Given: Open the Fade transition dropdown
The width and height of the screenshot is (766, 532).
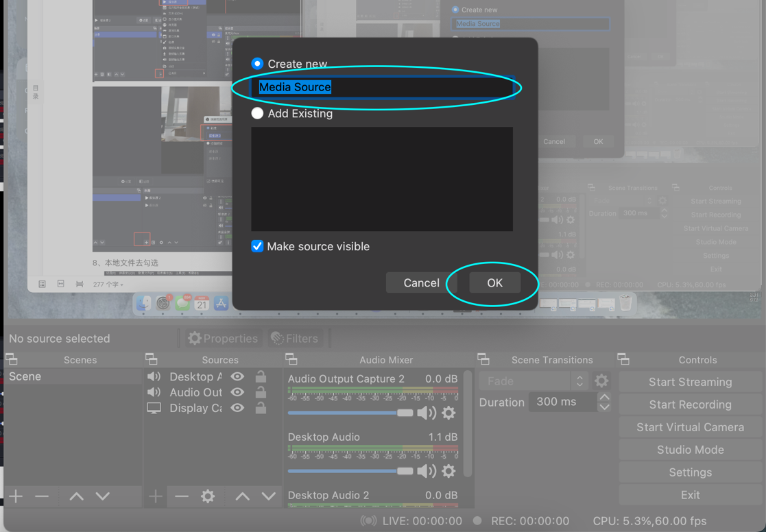Looking at the screenshot, I should (x=534, y=381).
